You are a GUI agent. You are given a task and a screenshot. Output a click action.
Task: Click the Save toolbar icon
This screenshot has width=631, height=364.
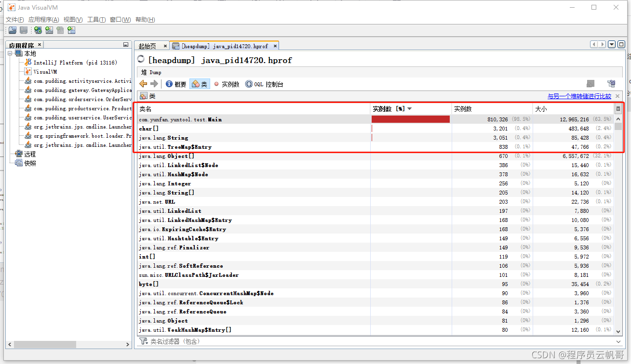pyautogui.click(x=23, y=30)
